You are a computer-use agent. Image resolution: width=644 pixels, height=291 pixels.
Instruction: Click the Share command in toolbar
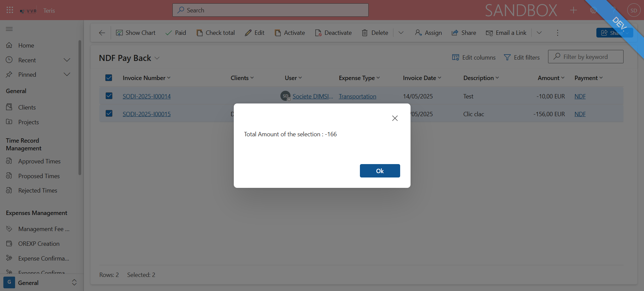[x=464, y=33]
